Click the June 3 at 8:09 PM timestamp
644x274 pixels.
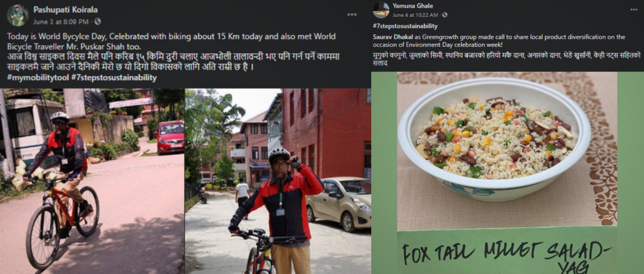click(61, 22)
